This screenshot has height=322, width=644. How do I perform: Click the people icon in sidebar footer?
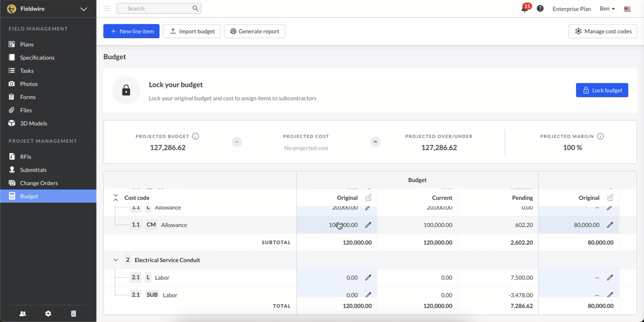pyautogui.click(x=23, y=314)
